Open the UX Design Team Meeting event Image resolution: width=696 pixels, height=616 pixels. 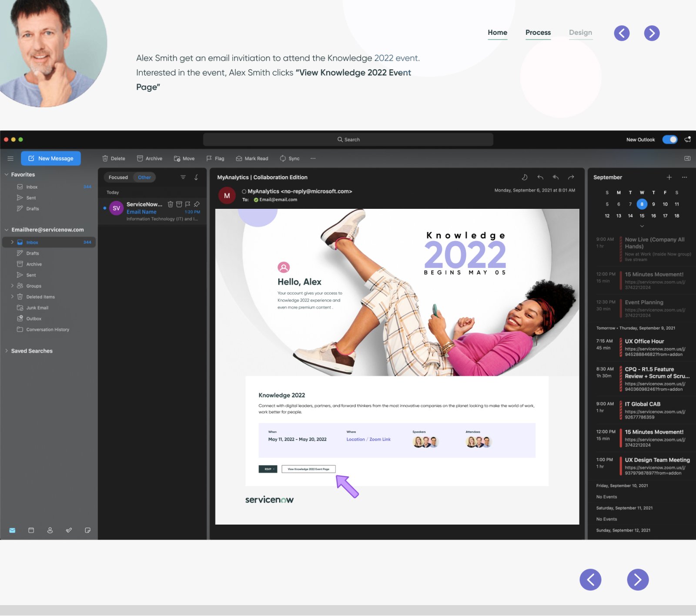644,466
